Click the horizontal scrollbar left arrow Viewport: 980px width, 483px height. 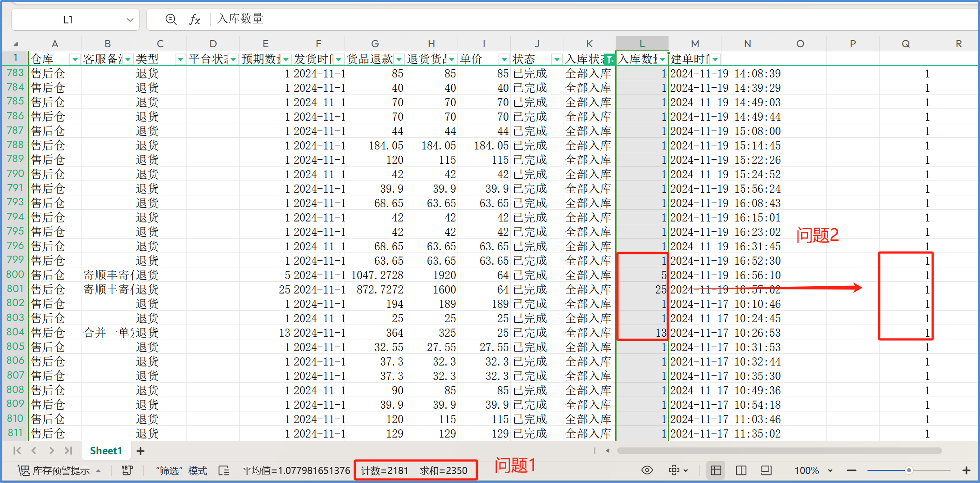tap(608, 451)
